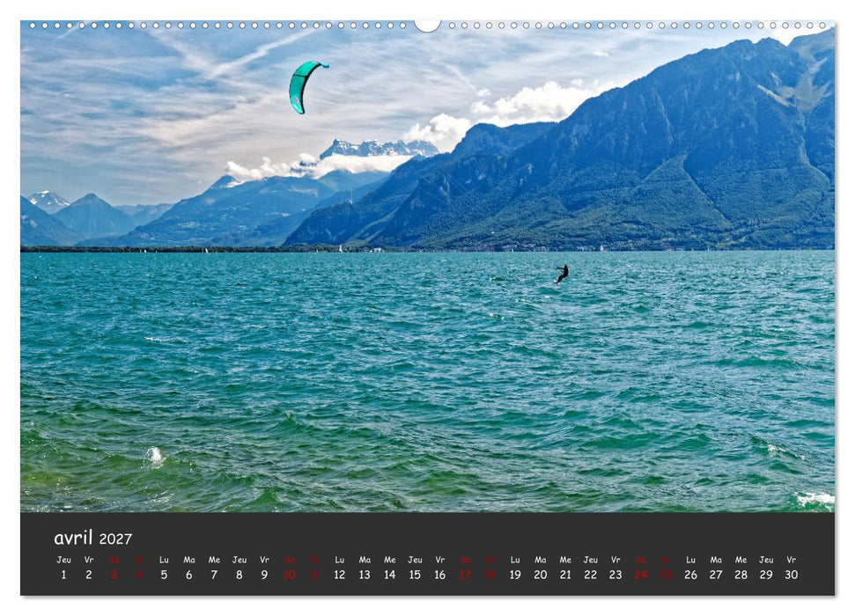Click the "Vr" label over date 23
The height and width of the screenshot is (616, 855).
(x=615, y=560)
